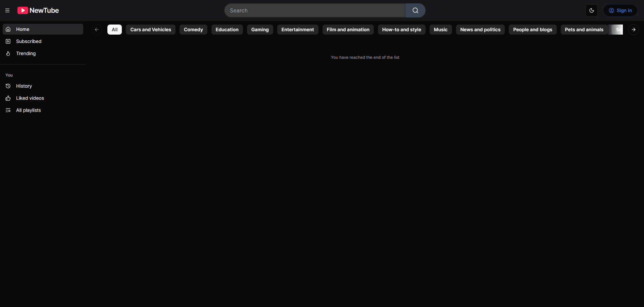Toggle the hamburger sidebar menu

click(x=7, y=10)
